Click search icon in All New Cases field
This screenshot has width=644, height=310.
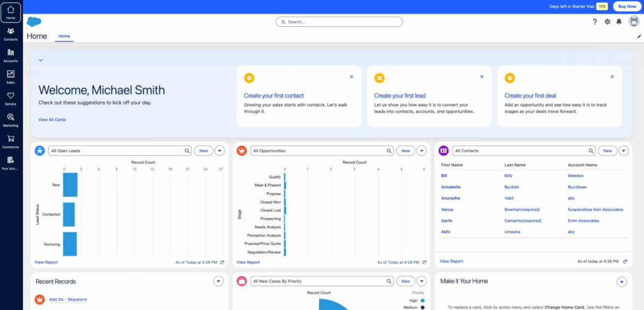tap(389, 281)
